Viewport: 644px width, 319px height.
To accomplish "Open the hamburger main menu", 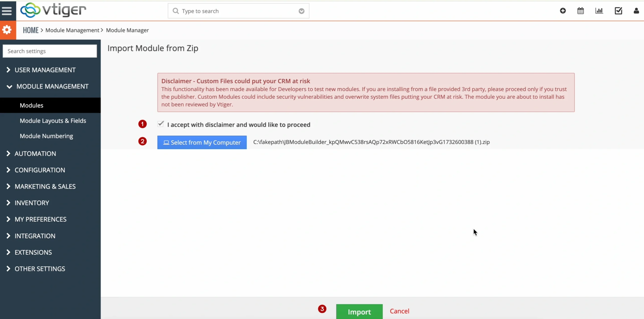I will click(7, 11).
